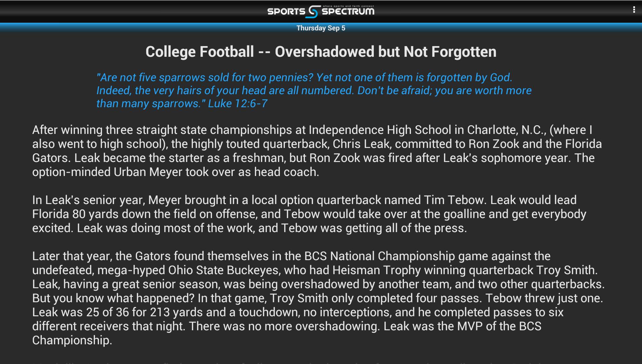Tap the SPECTRUM wordmark in the header

click(x=348, y=12)
